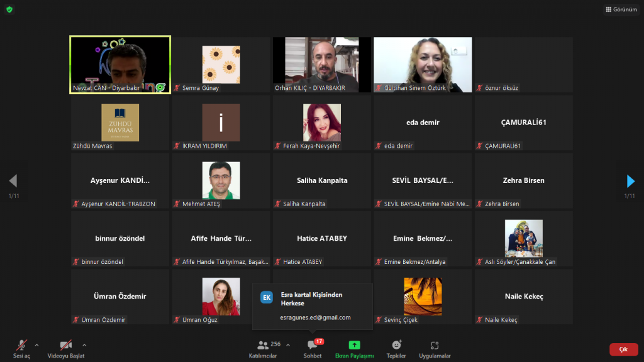Open the Uygulamalar apps panel

(435, 348)
